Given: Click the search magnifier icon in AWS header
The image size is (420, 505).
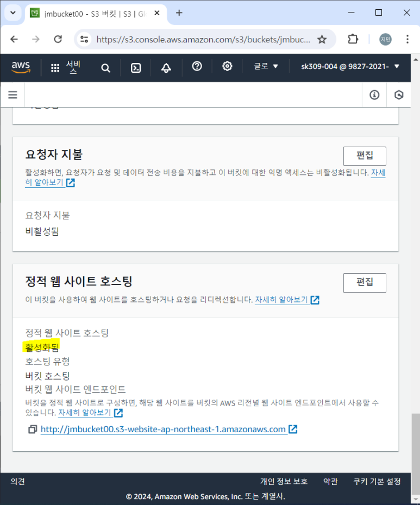Looking at the screenshot, I should pos(105,68).
